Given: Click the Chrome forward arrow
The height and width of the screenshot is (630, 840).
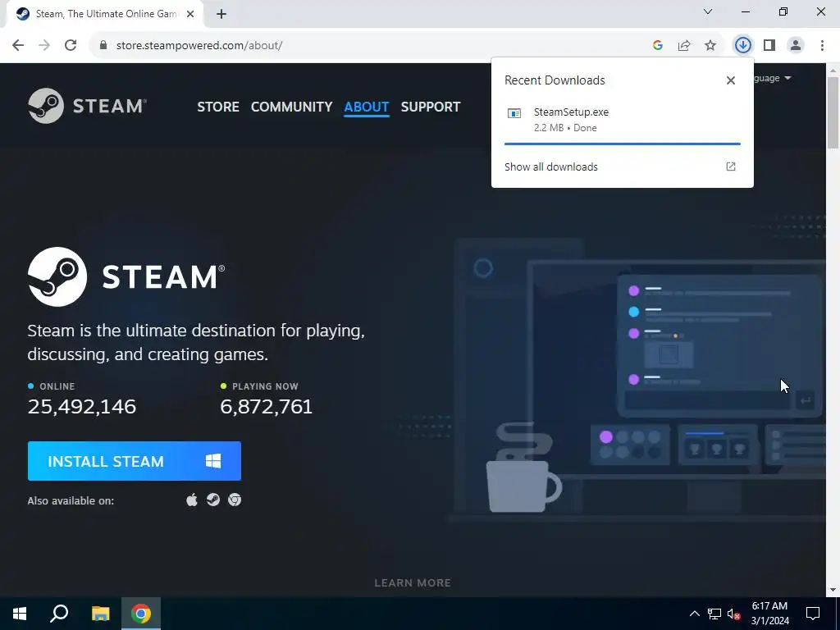Looking at the screenshot, I should click(44, 45).
